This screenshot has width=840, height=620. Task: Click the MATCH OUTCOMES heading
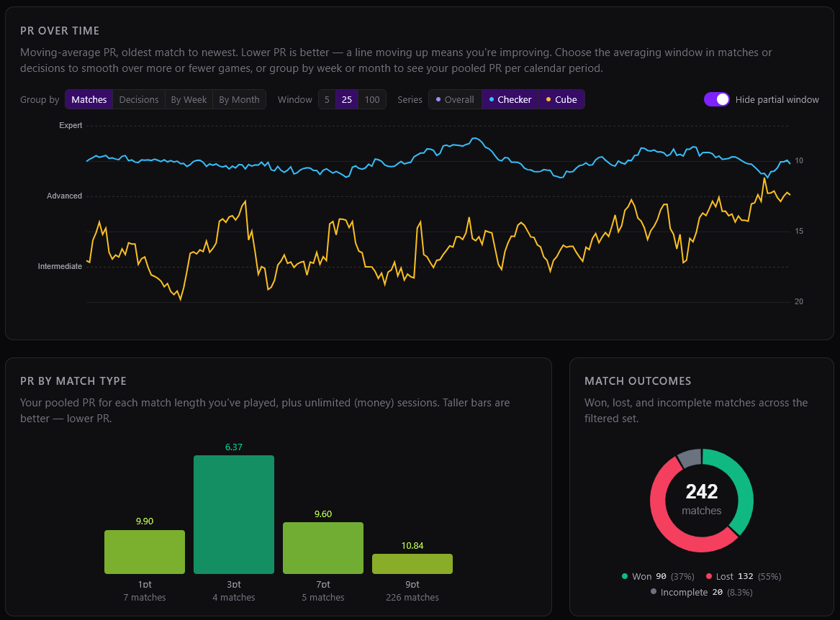pos(638,381)
